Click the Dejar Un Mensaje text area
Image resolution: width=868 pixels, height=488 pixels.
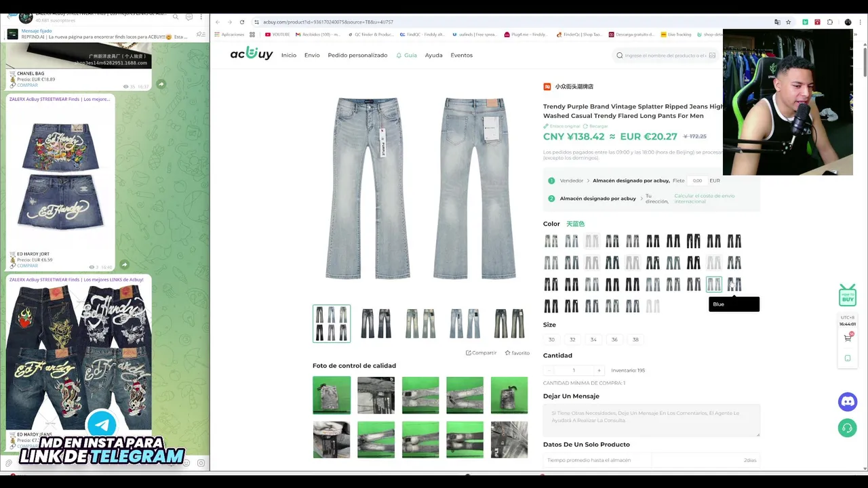coord(652,420)
